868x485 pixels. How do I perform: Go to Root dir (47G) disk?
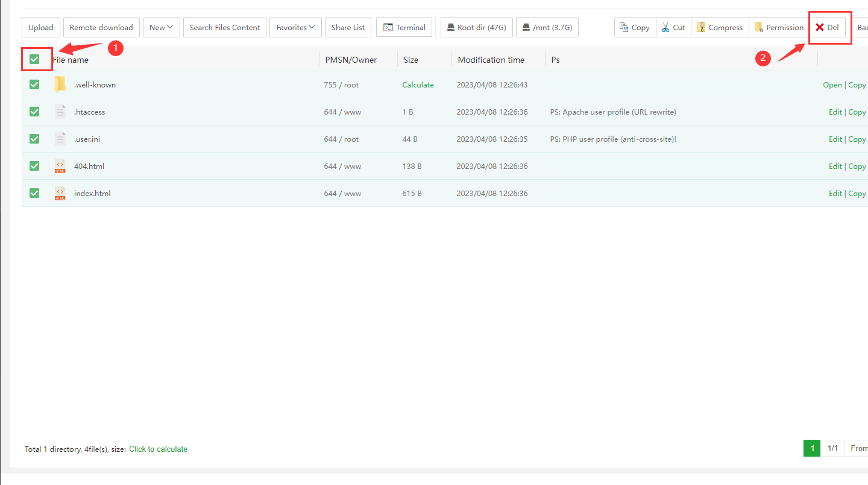tap(476, 27)
